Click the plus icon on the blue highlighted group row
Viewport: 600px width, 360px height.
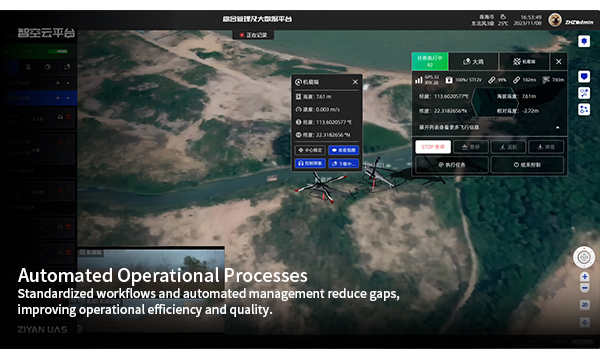[x=58, y=98]
